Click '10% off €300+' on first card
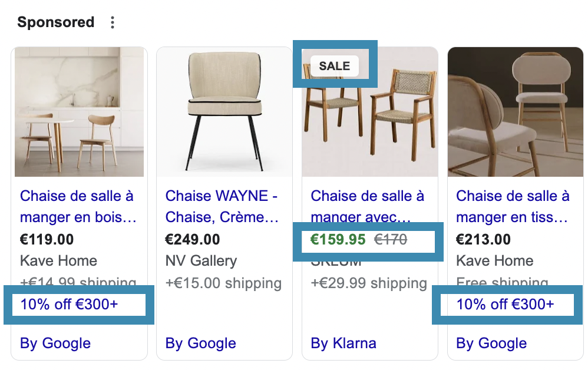Screen dimensions: 588x370 tap(69, 305)
